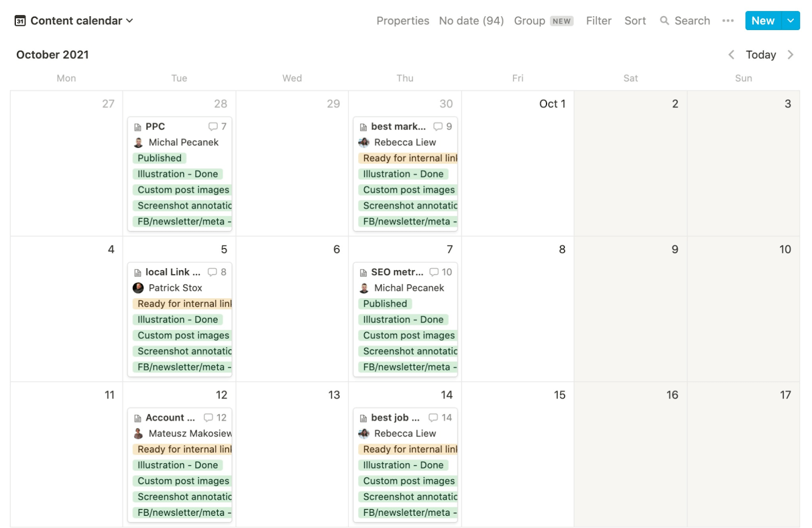Viewport: 812px width, 528px height.
Task: Click comment bubble icon on PPC card
Action: click(213, 126)
